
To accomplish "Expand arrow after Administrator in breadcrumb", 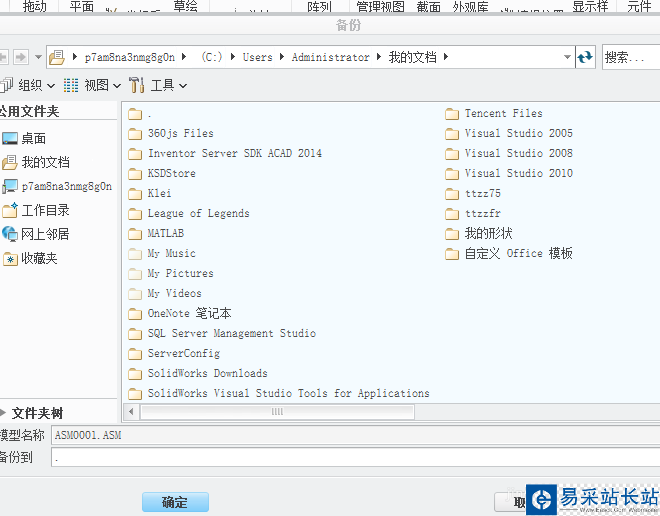I will coord(379,57).
